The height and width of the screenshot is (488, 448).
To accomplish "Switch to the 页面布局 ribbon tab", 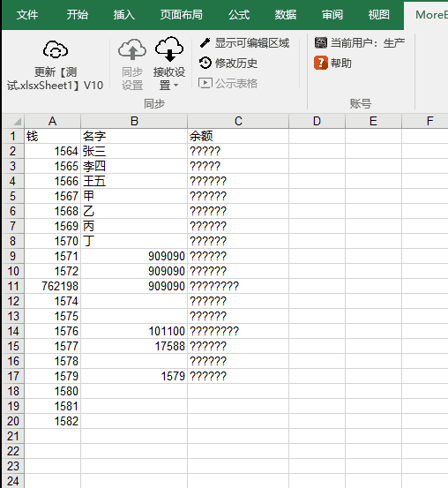I will click(182, 15).
